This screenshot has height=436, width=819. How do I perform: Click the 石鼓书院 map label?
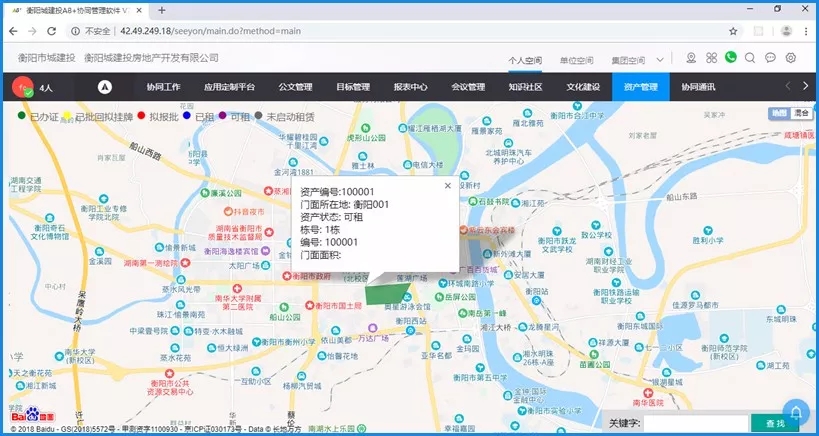coord(495,202)
